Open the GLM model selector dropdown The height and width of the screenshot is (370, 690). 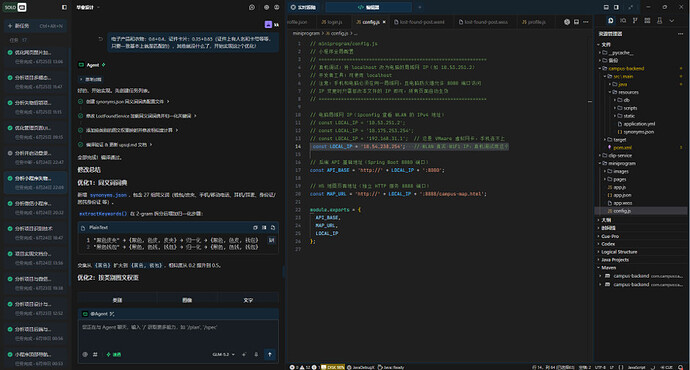pyautogui.click(x=224, y=354)
